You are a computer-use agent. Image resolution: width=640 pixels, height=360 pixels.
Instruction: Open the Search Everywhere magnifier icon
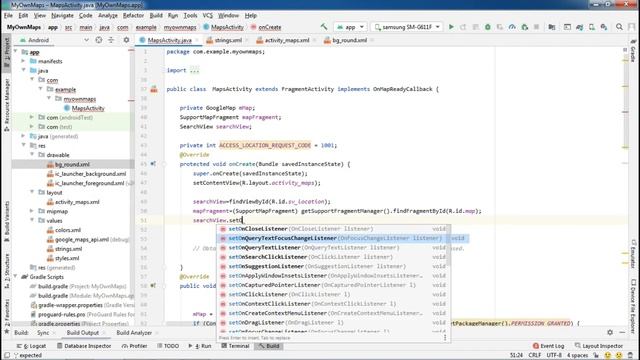pyautogui.click(x=619, y=27)
